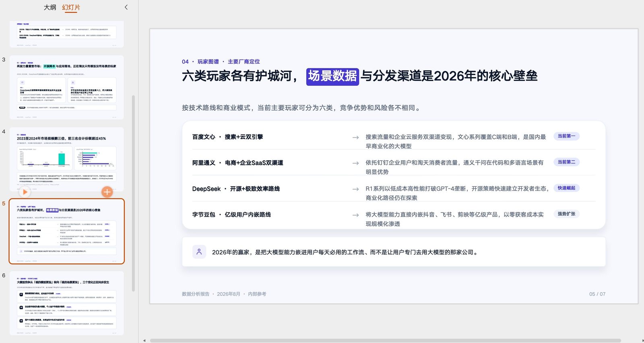Select the 幻灯片 slides tab
This screenshot has width=644, height=343.
tap(71, 7)
